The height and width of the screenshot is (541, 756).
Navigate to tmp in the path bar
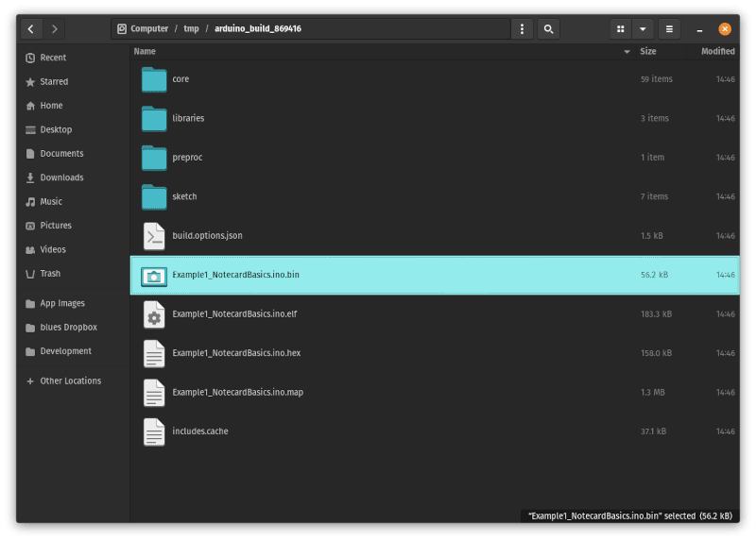click(192, 29)
